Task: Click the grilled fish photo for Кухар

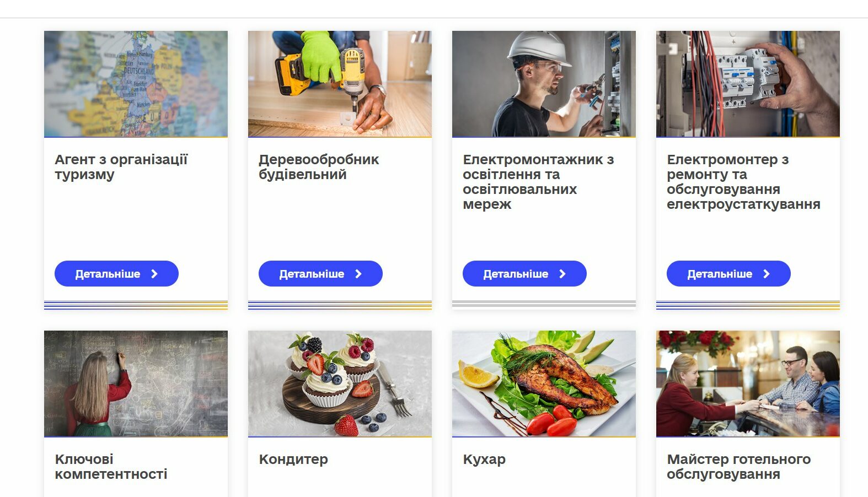Action: (x=544, y=383)
